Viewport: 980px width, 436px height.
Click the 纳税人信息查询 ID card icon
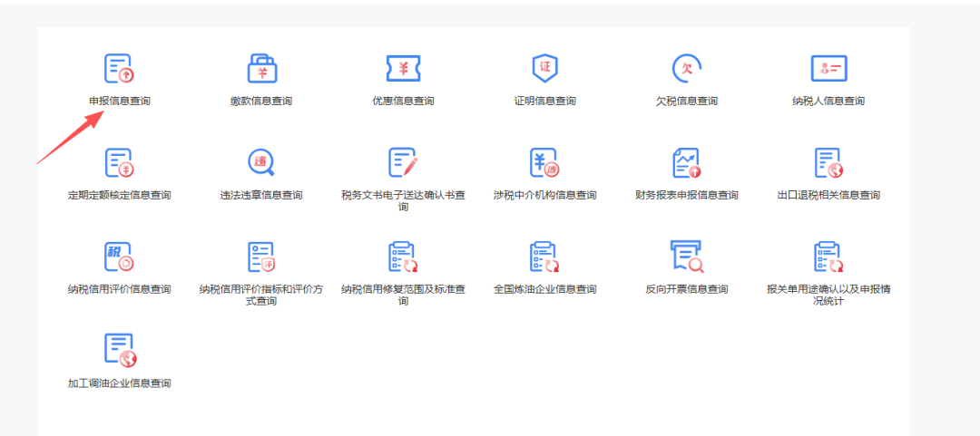(x=828, y=69)
